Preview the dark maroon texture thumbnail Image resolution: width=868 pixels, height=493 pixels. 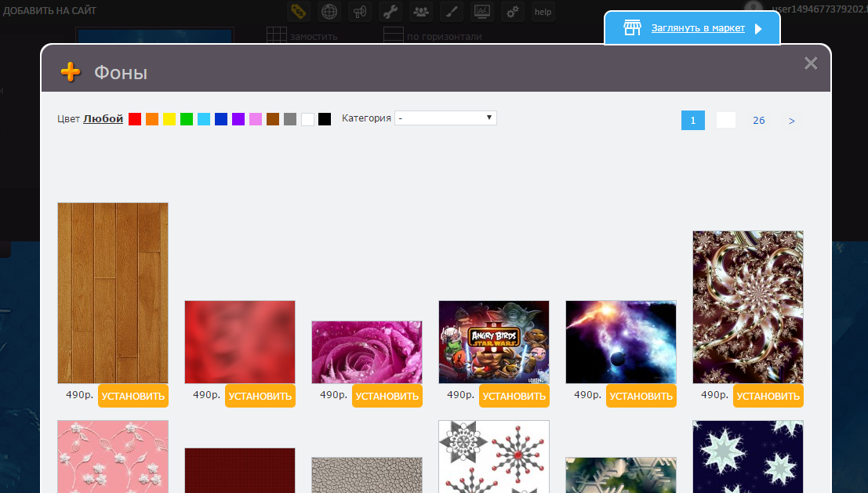click(240, 470)
